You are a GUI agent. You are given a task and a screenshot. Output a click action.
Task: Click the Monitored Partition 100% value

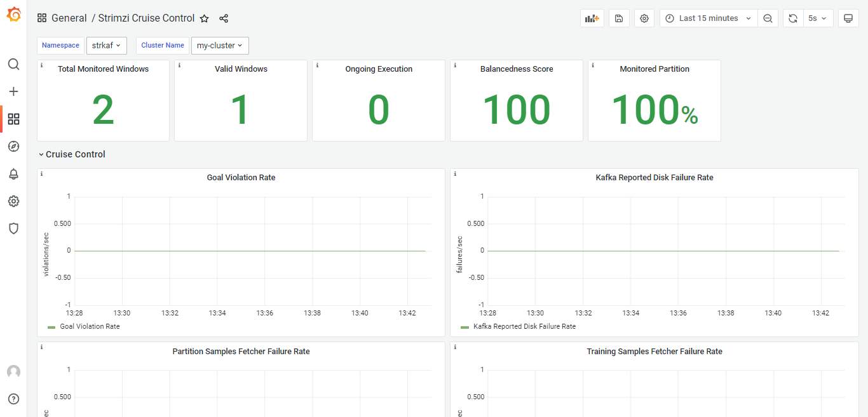click(x=654, y=110)
